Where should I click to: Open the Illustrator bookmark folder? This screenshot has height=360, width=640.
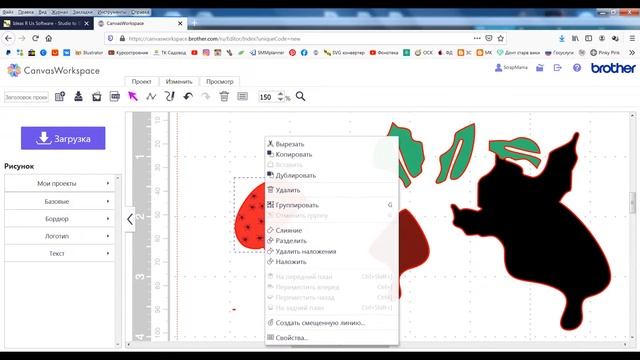pyautogui.click(x=89, y=53)
